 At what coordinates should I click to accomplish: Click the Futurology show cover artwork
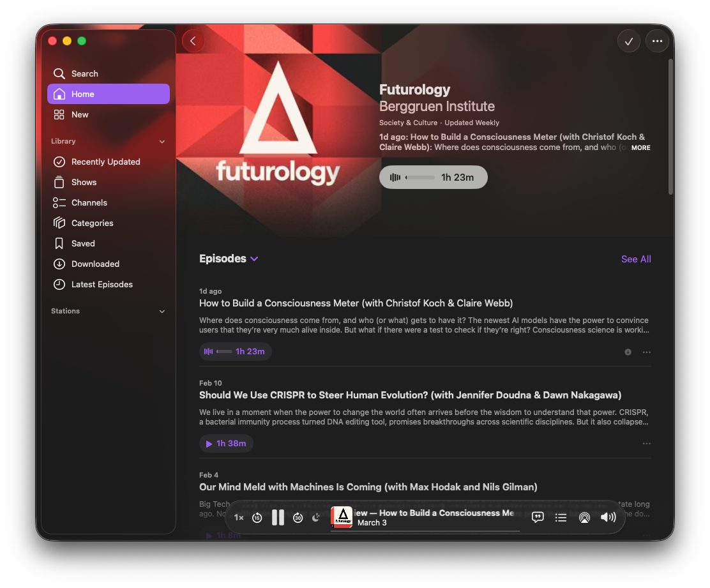click(x=278, y=130)
